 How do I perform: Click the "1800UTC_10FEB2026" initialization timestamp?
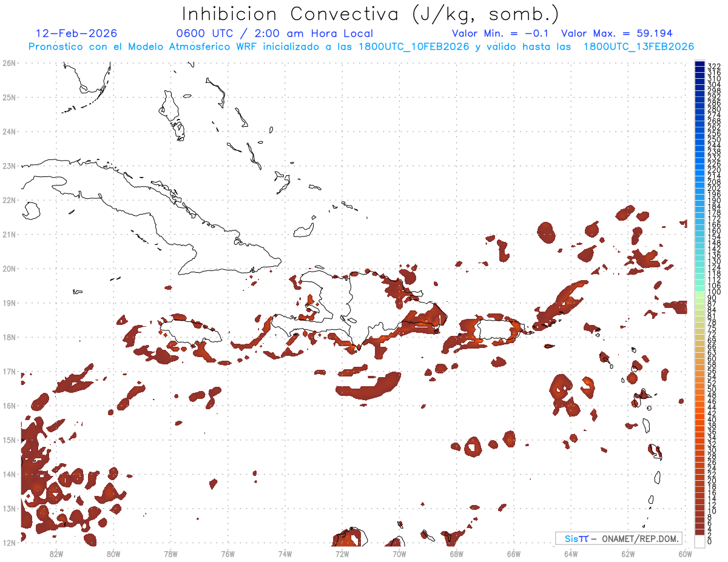coord(413,47)
